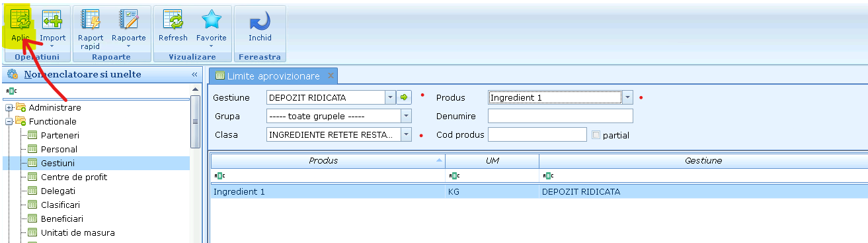This screenshot has width=868, height=243.
Task: Sort by the UM column header
Action: click(492, 161)
